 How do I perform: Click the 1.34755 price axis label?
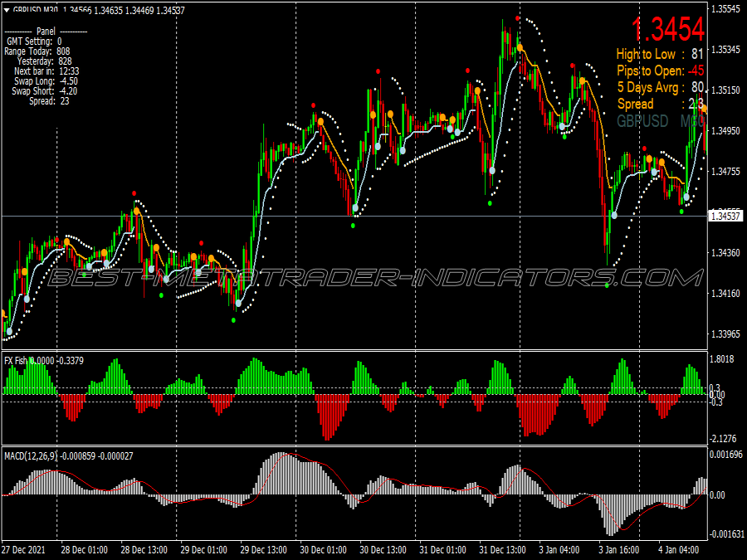point(725,172)
